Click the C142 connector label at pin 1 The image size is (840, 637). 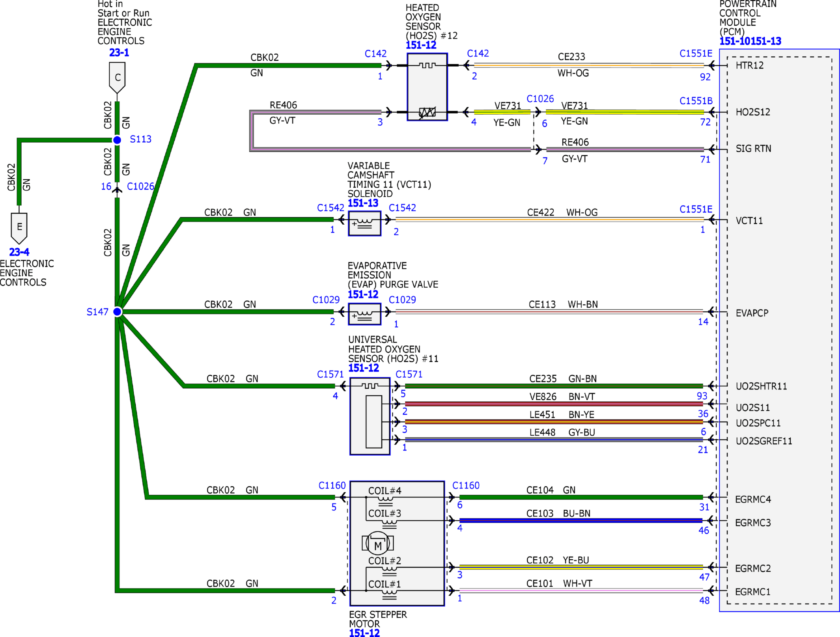point(375,54)
